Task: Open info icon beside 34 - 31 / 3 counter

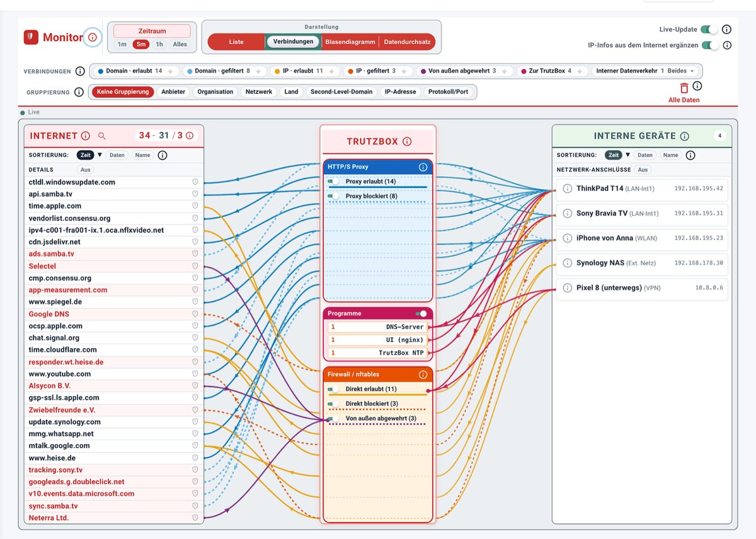Action: [x=190, y=136]
